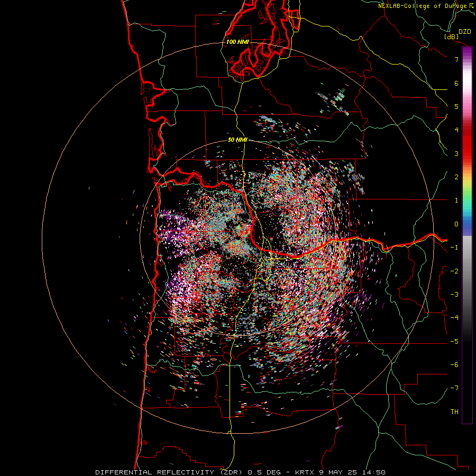Screen dimensions: 476x476
Task: Click the 9 MAY 25 14:50 timestamp
Action: click(x=352, y=472)
